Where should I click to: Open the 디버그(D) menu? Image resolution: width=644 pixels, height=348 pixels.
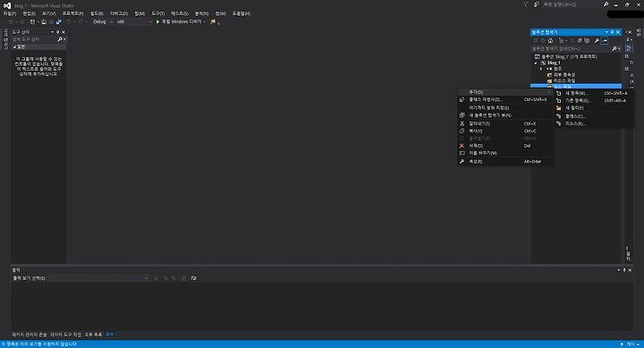click(x=119, y=13)
